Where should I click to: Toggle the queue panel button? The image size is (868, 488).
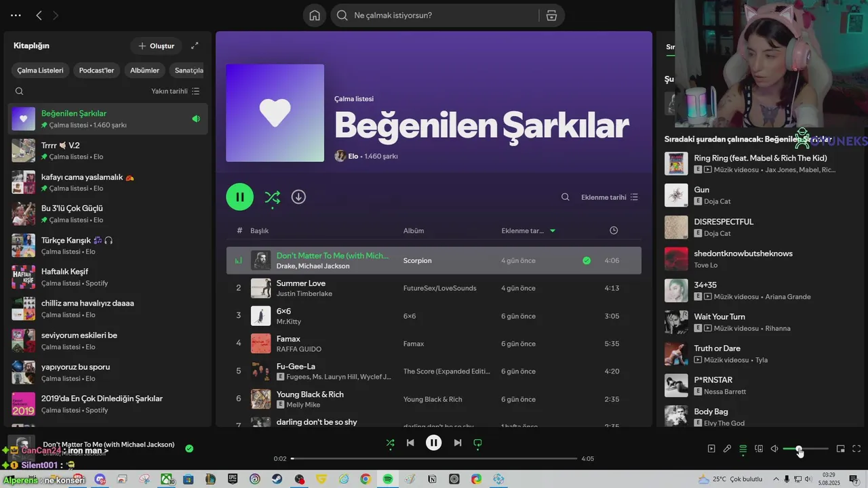point(743,449)
